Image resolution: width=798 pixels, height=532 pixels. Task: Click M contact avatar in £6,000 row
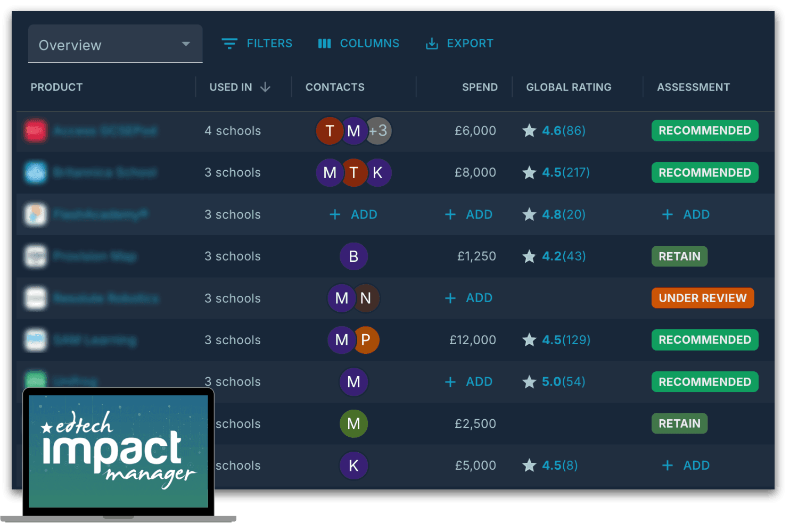pos(354,131)
